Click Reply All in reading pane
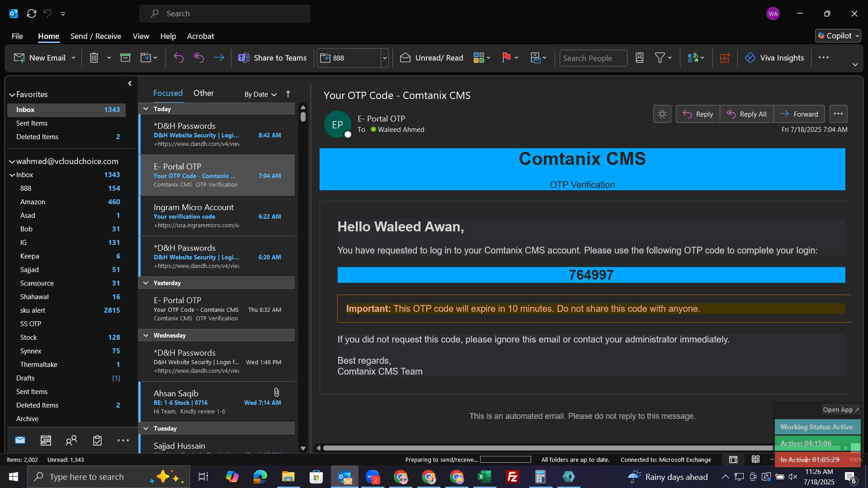This screenshot has width=868, height=488. tap(747, 114)
